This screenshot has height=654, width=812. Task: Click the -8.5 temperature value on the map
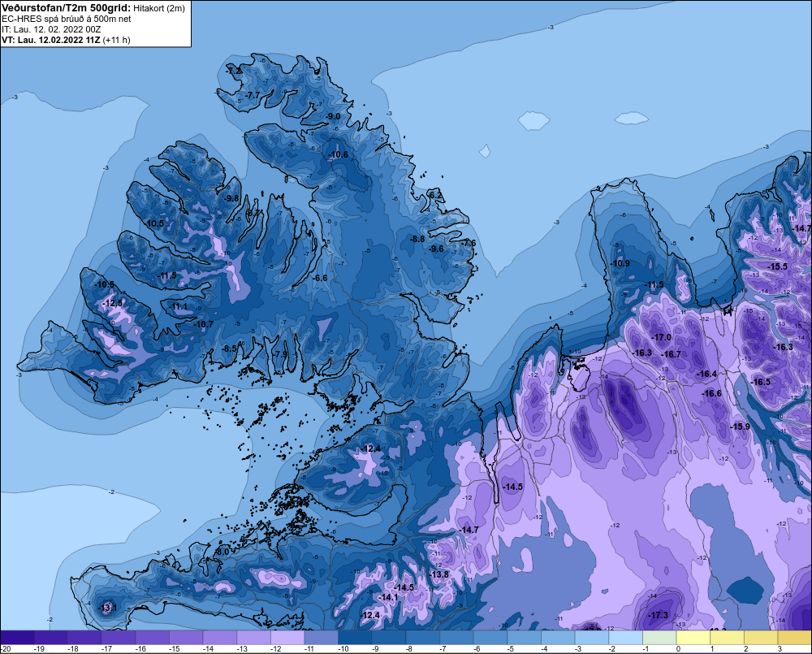228,349
